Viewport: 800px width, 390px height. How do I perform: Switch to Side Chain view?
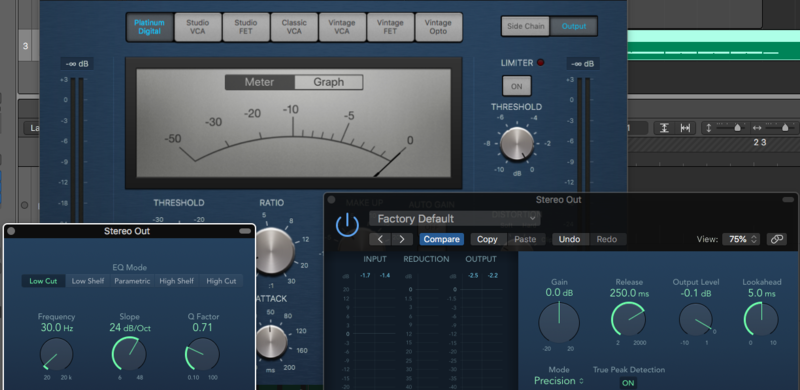click(526, 26)
